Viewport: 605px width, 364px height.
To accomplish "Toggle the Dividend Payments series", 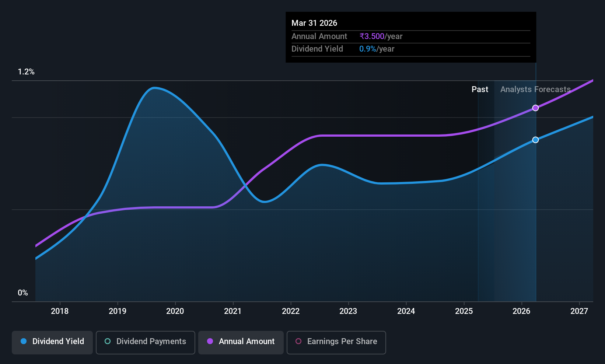I will tap(146, 343).
